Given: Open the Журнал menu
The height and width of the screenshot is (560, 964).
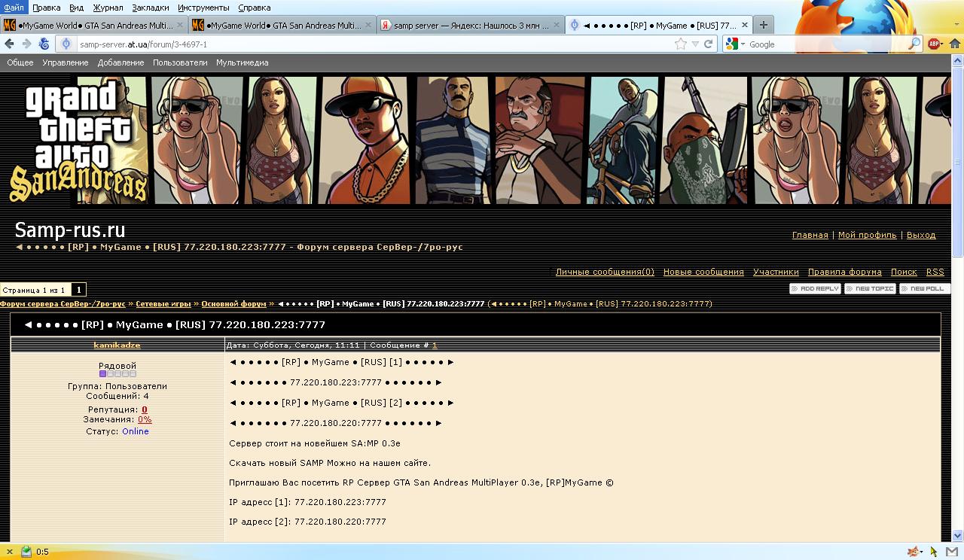Looking at the screenshot, I should pos(108,8).
